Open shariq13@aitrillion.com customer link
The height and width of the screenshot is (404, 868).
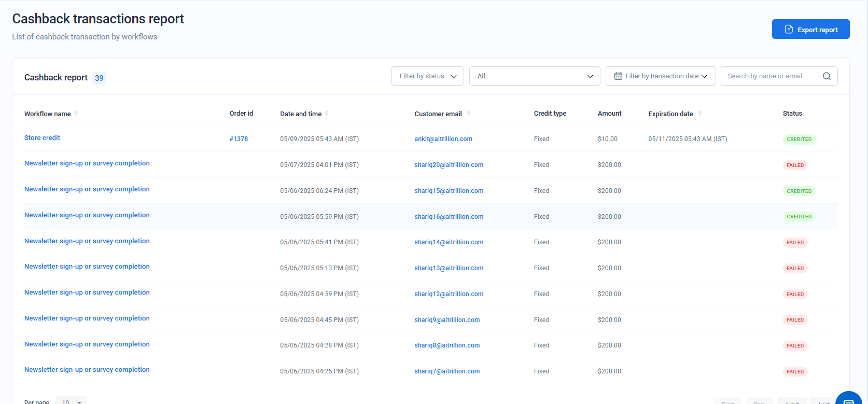tap(449, 268)
